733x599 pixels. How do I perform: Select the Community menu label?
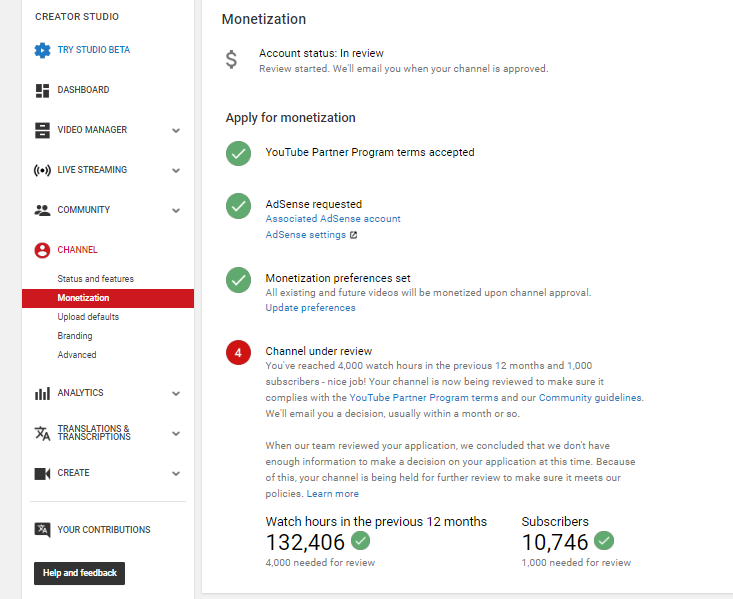tap(84, 210)
